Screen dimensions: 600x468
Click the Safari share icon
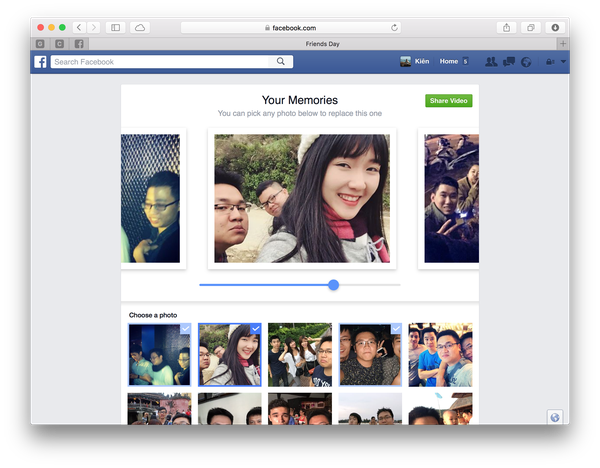point(506,28)
